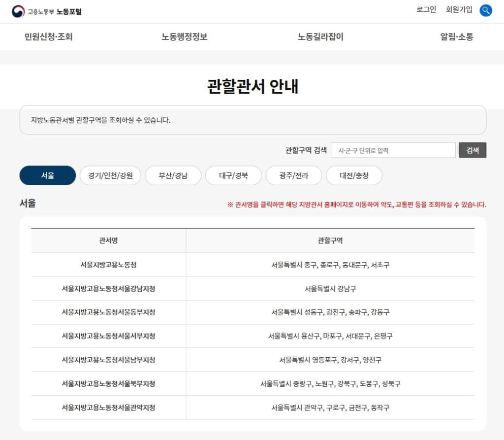Screen dimensions: 504x440
Task: Open 서울지방고용노동청서울남부지청 link
Action: point(109,360)
